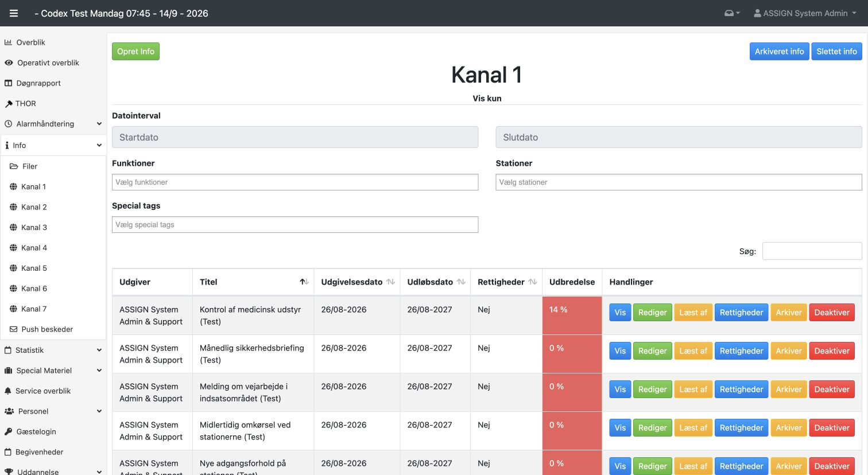Image resolution: width=868 pixels, height=475 pixels.
Task: Click the Special Materiel suitcase icon
Action: pyautogui.click(x=8, y=371)
